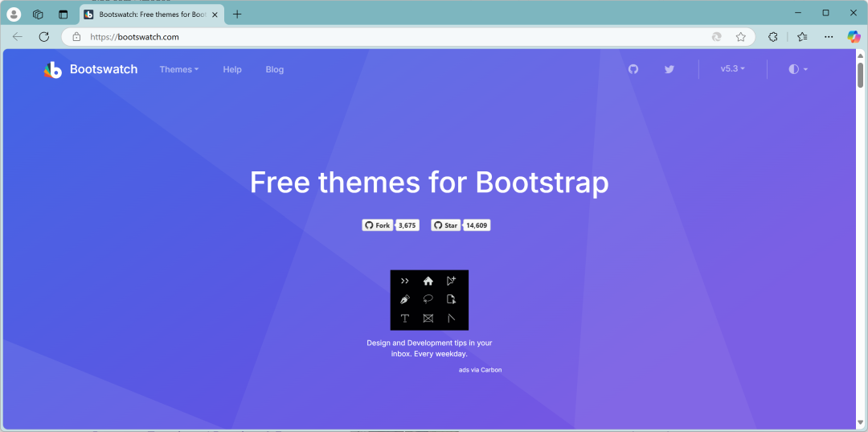Viewport: 868px width, 432px height.
Task: Click the edge read-aloud icon in address bar
Action: point(716,37)
